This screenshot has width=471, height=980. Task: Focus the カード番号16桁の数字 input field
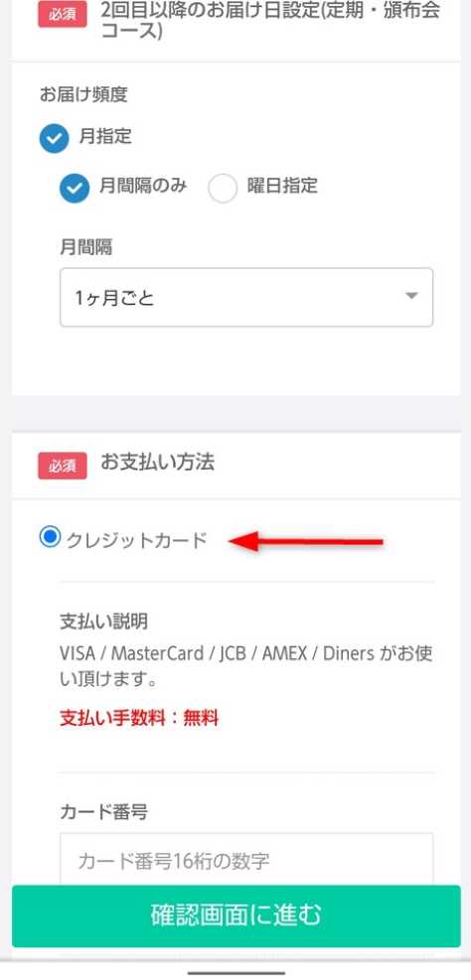click(246, 860)
